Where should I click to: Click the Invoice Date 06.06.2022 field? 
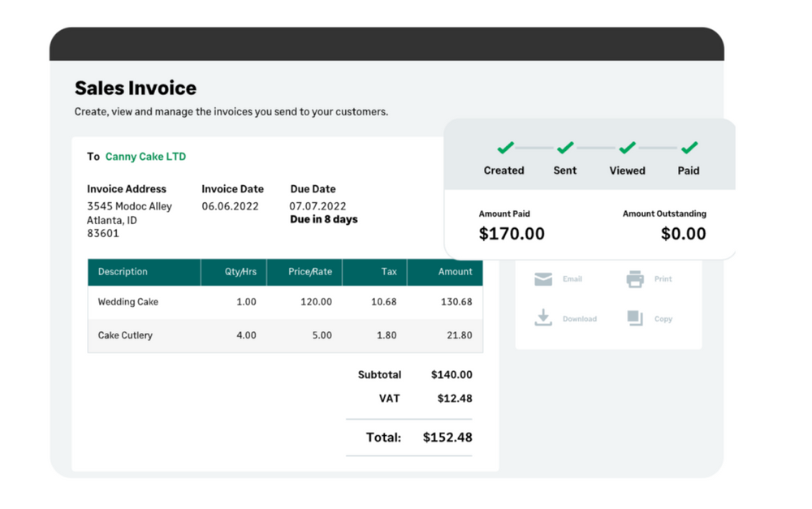(230, 206)
